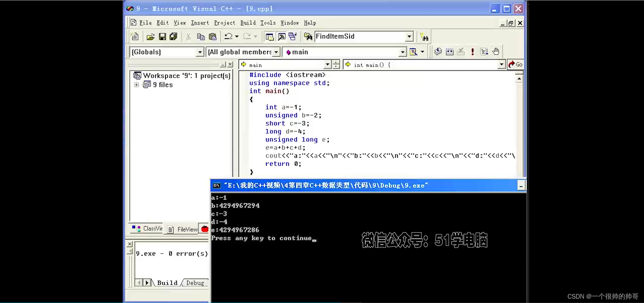Click the WizardBar actions wand icon
The height and width of the screenshot is (303, 644).
click(413, 52)
